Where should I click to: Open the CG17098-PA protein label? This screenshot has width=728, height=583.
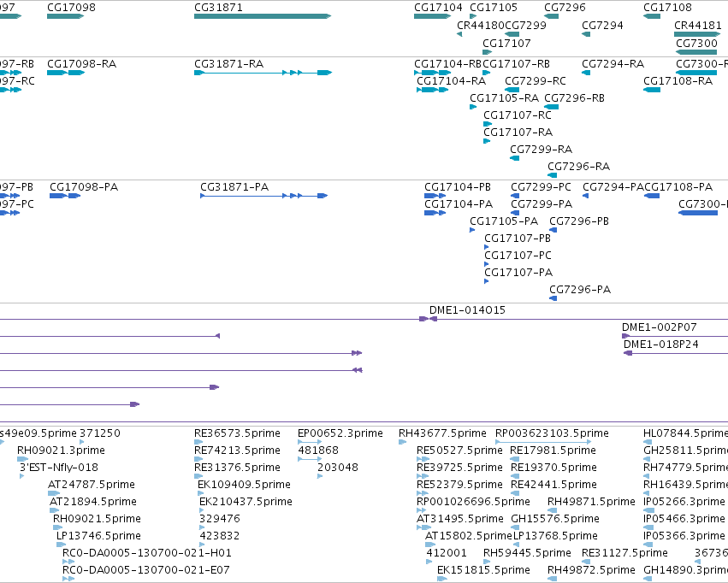pos(84,187)
